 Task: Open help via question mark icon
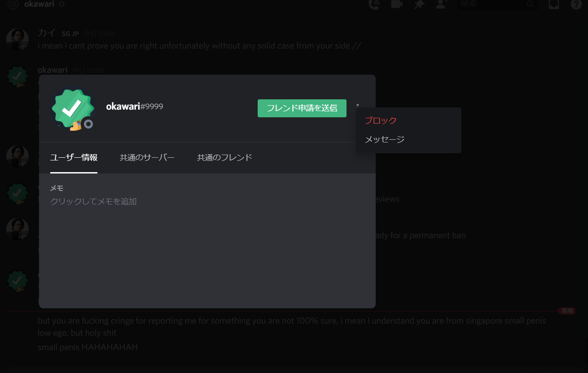576,4
